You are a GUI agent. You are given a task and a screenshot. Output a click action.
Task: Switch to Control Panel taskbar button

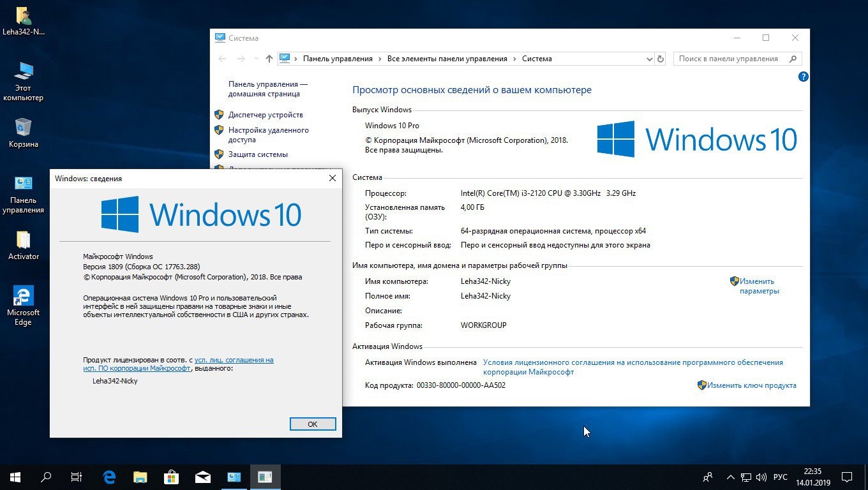pos(234,477)
